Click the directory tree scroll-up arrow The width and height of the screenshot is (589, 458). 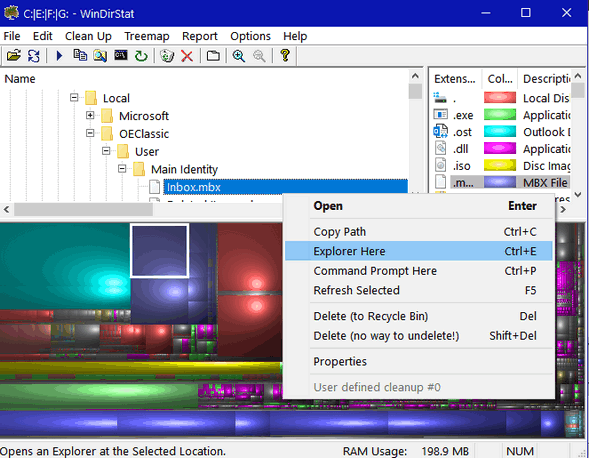click(x=415, y=76)
